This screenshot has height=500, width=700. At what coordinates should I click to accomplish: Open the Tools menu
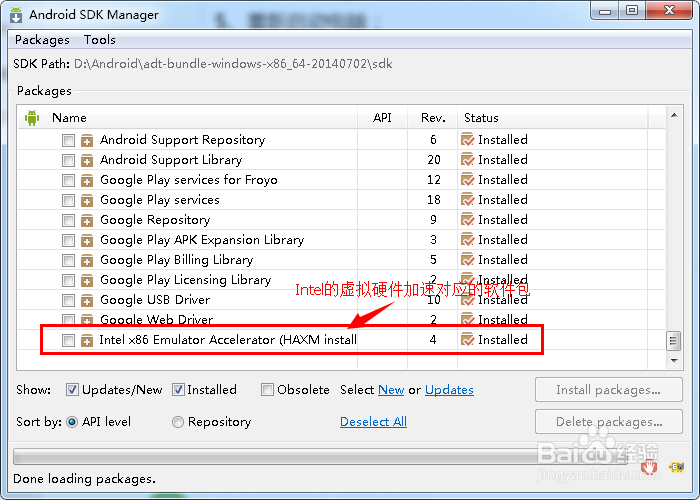(100, 40)
